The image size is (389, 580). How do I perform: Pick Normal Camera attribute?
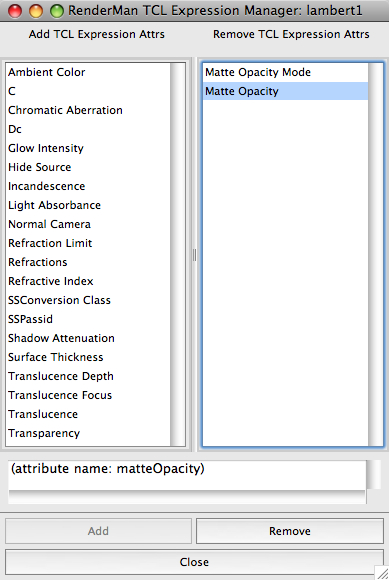tap(89, 224)
